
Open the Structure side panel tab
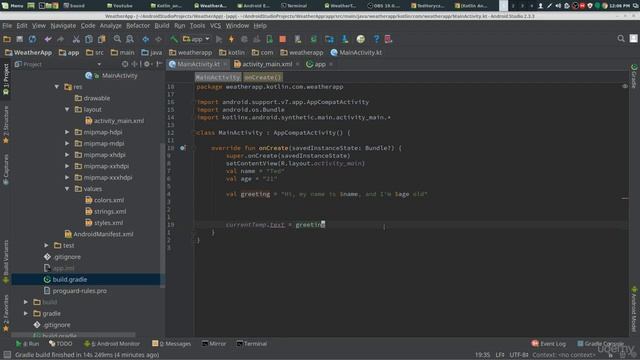coord(6,124)
